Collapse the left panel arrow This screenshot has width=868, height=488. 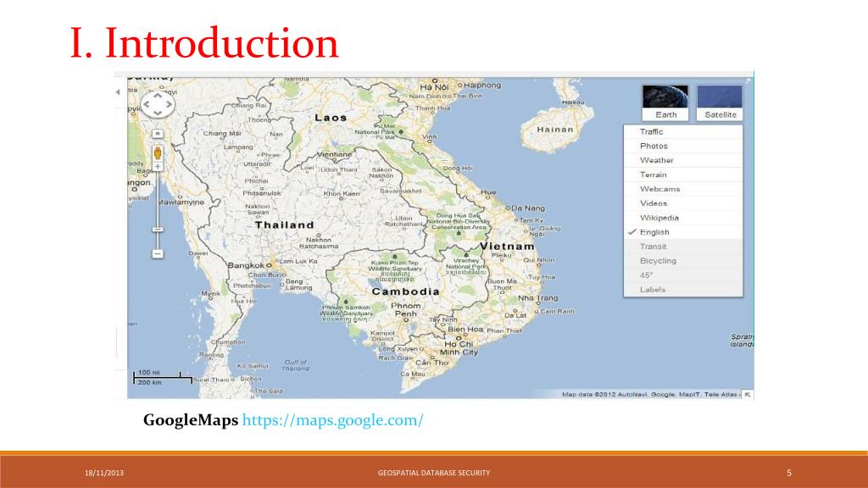click(117, 91)
